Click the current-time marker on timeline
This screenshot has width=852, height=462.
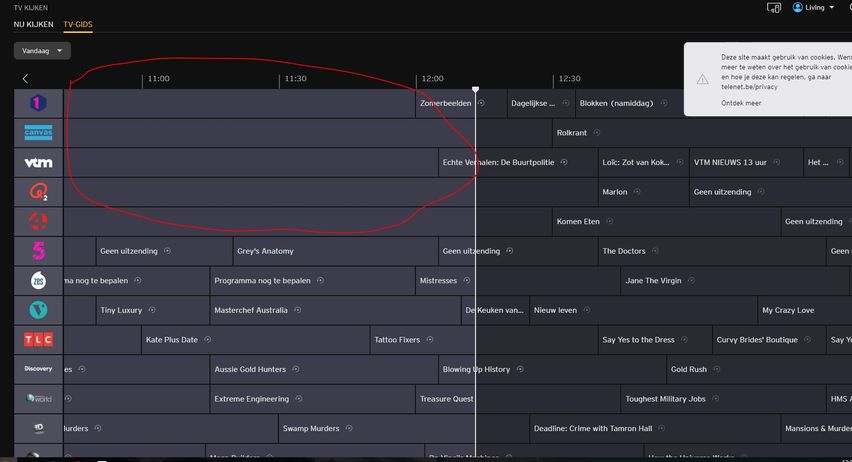[x=475, y=89]
